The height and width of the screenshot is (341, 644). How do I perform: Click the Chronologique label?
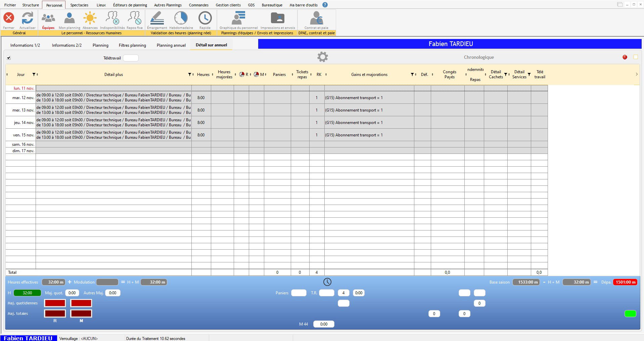click(x=478, y=57)
